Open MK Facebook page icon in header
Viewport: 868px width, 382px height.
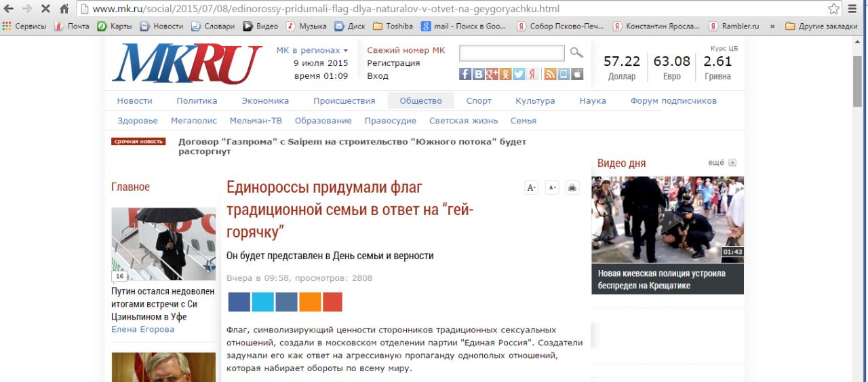[x=465, y=74]
